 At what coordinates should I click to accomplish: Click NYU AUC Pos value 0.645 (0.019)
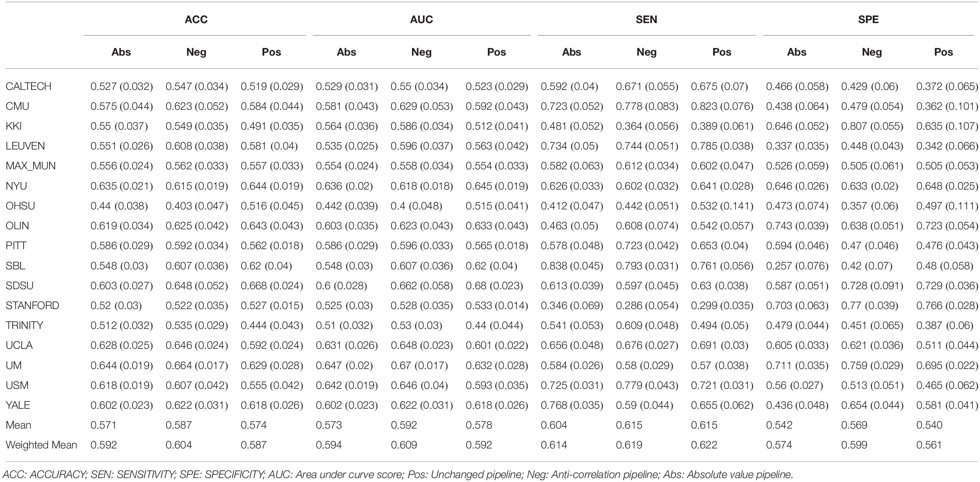pos(497,186)
